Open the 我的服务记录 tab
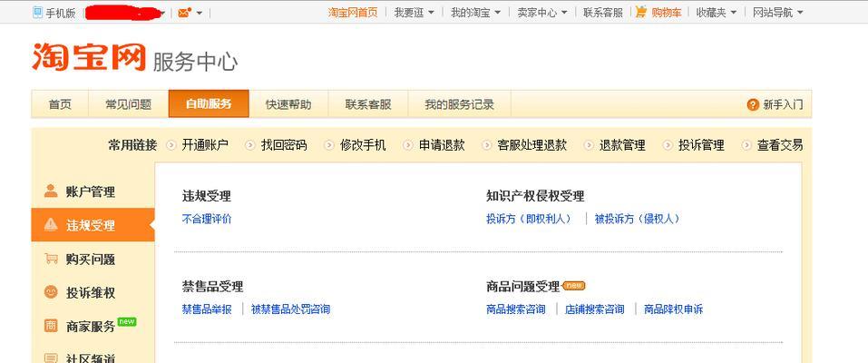Screen dimensions: 868x363 point(460,104)
